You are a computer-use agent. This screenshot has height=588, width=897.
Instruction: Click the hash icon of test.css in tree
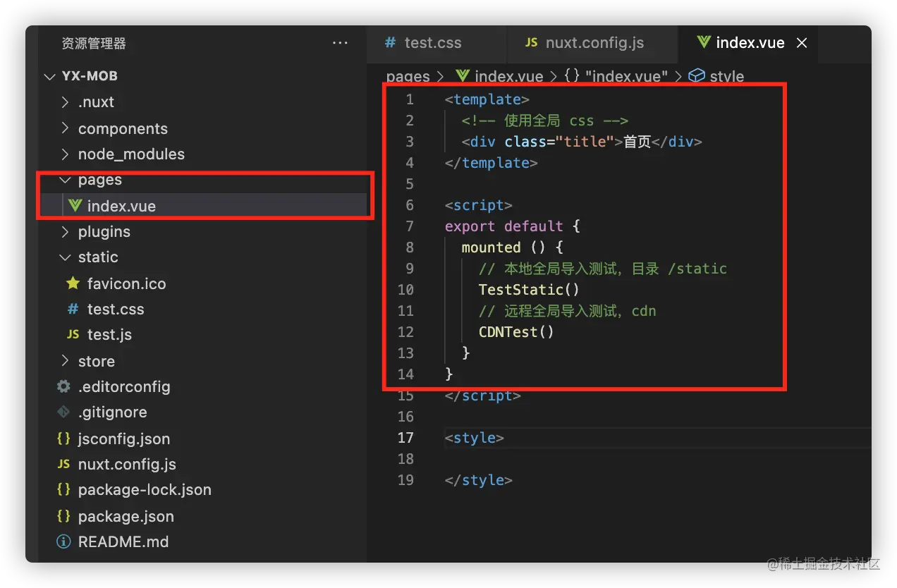73,310
